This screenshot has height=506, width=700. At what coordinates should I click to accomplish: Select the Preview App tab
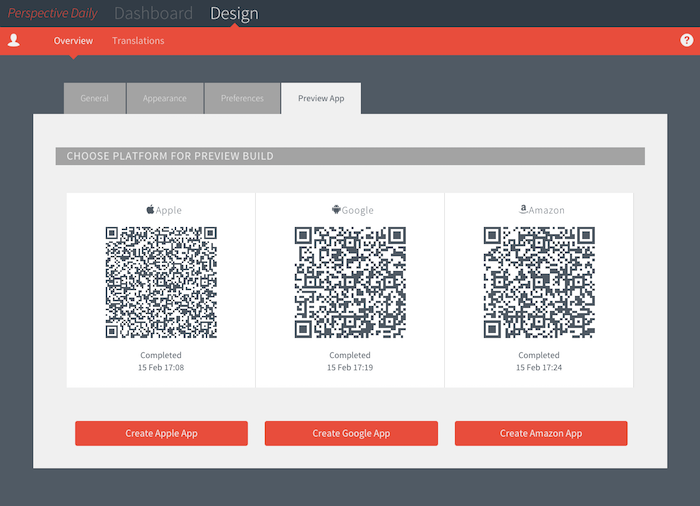[321, 98]
